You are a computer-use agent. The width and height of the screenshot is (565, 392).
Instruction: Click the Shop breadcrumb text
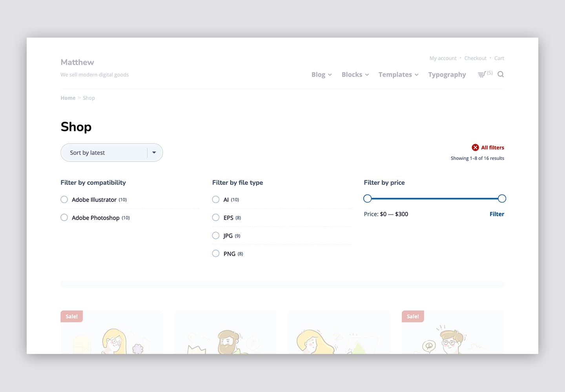tap(89, 98)
